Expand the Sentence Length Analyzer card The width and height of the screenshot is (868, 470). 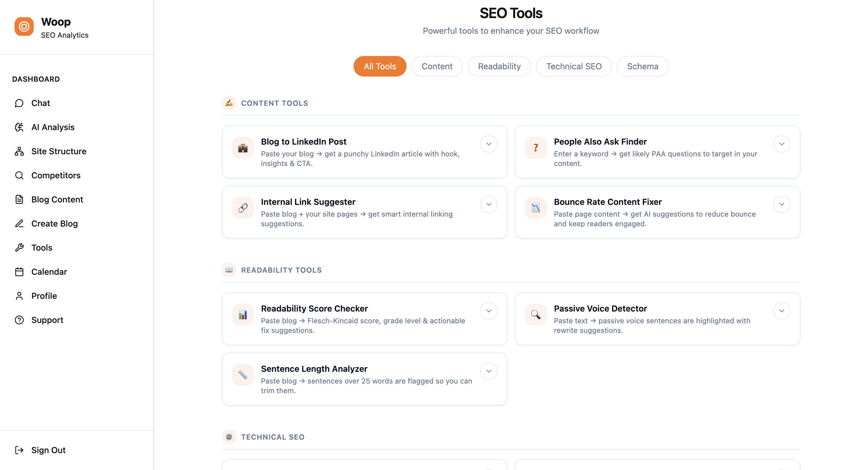coord(489,371)
